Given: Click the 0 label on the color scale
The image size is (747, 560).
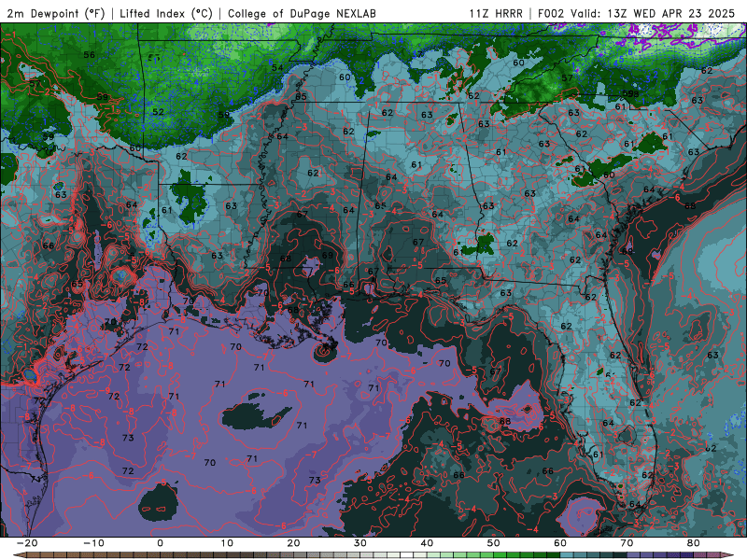Looking at the screenshot, I should pyautogui.click(x=160, y=543).
